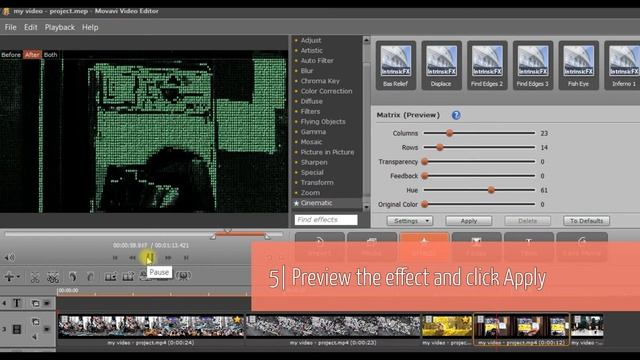Screen dimensions: 640x360
Task: Open help for the Matrix effect
Action: pos(456,116)
